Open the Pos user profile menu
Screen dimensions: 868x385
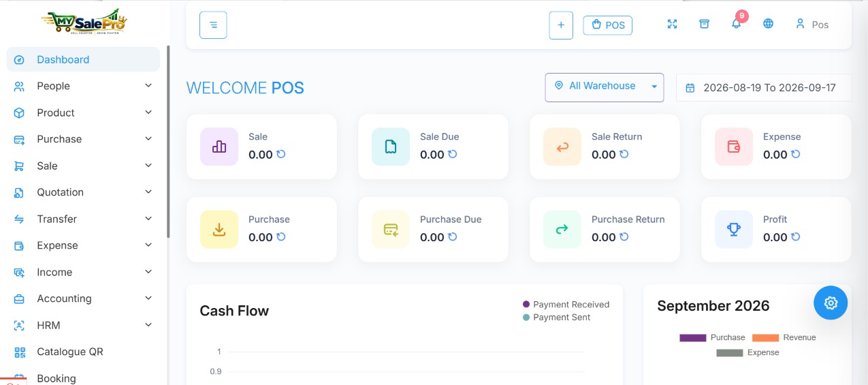(812, 25)
